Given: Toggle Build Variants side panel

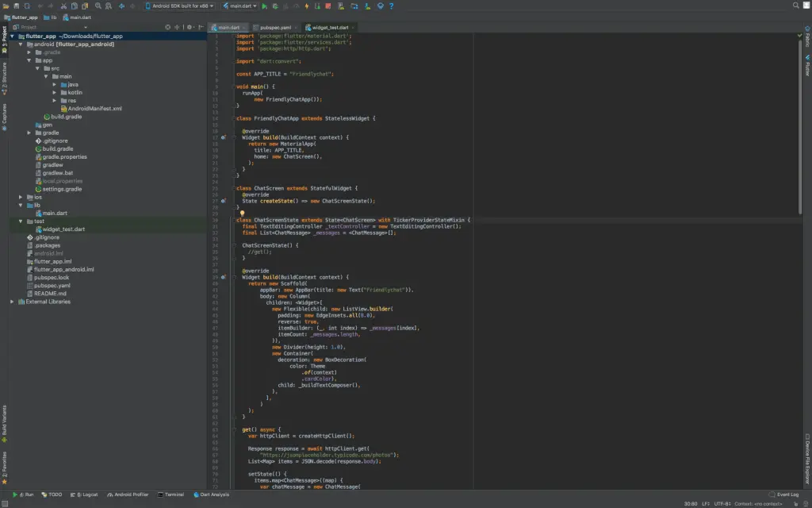Looking at the screenshot, I should [x=4, y=422].
